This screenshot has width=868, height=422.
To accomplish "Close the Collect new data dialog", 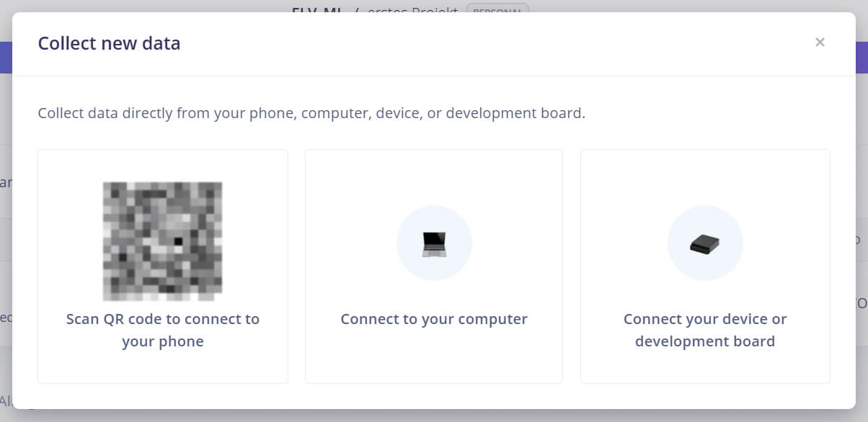I will tap(820, 42).
